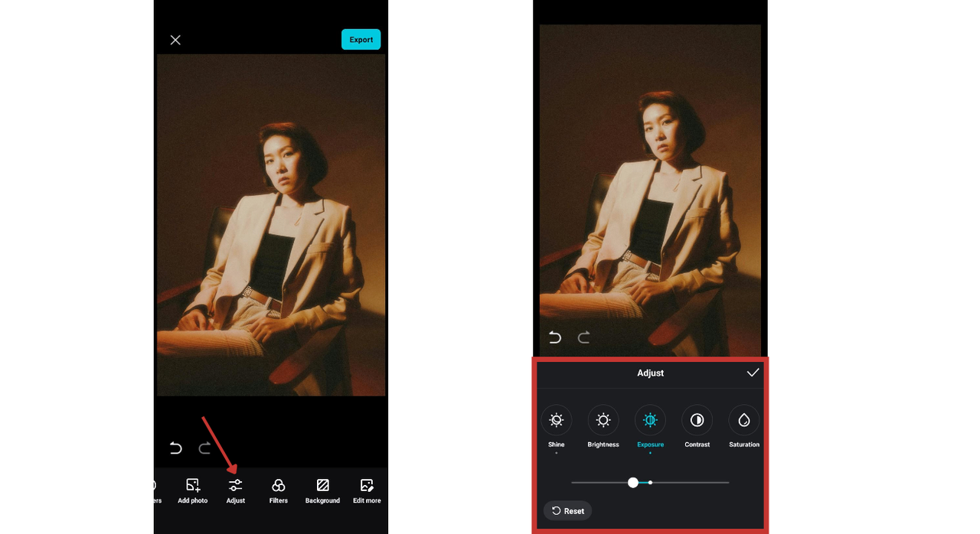This screenshot has width=980, height=534.
Task: Click the Adjust panel title
Action: pos(650,373)
